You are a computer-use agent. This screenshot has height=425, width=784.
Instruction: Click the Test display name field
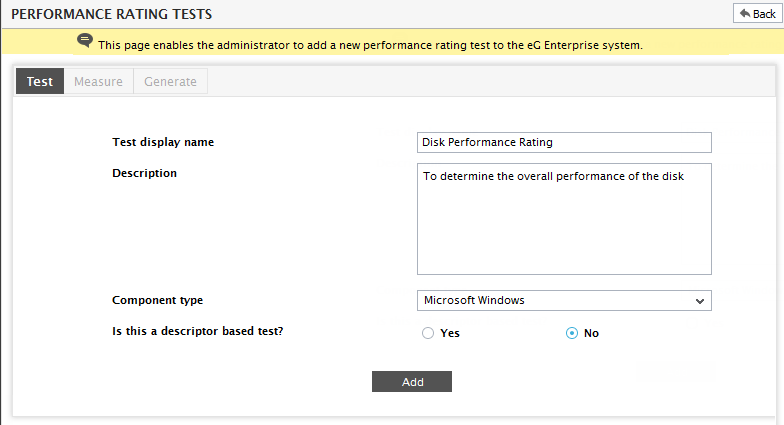(564, 142)
